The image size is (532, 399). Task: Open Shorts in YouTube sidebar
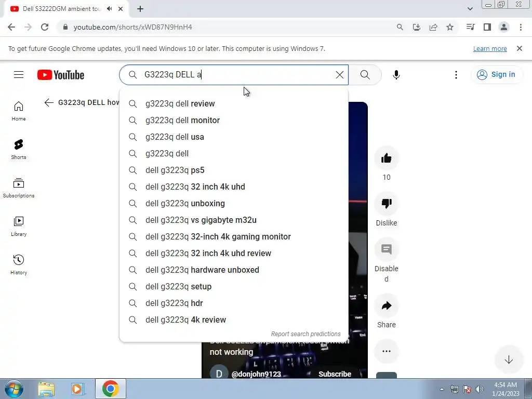pyautogui.click(x=19, y=149)
